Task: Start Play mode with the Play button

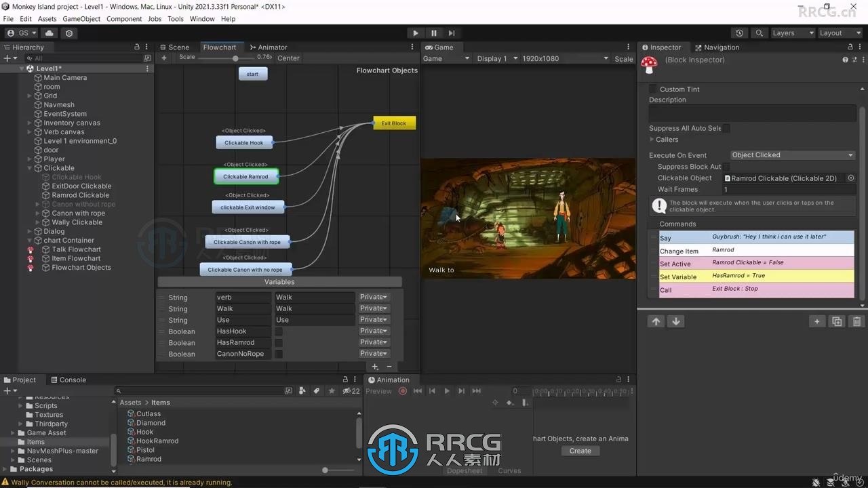Action: 416,33
